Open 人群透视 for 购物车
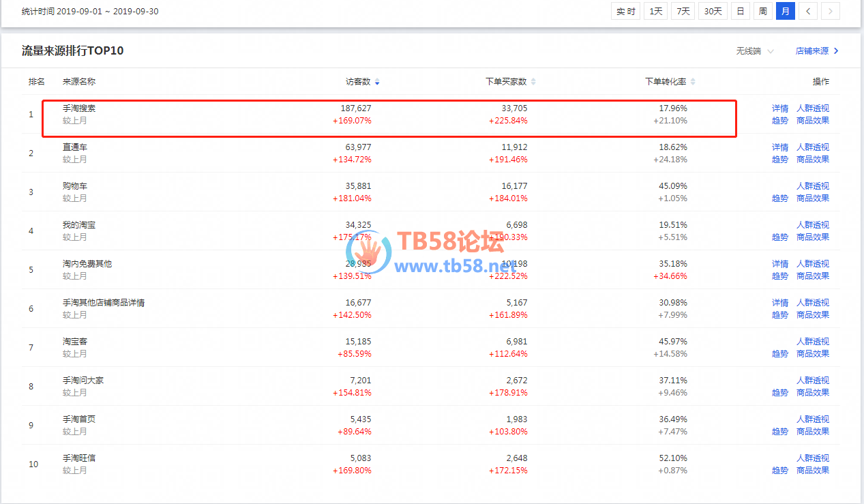This screenshot has height=504, width=864. [x=813, y=186]
